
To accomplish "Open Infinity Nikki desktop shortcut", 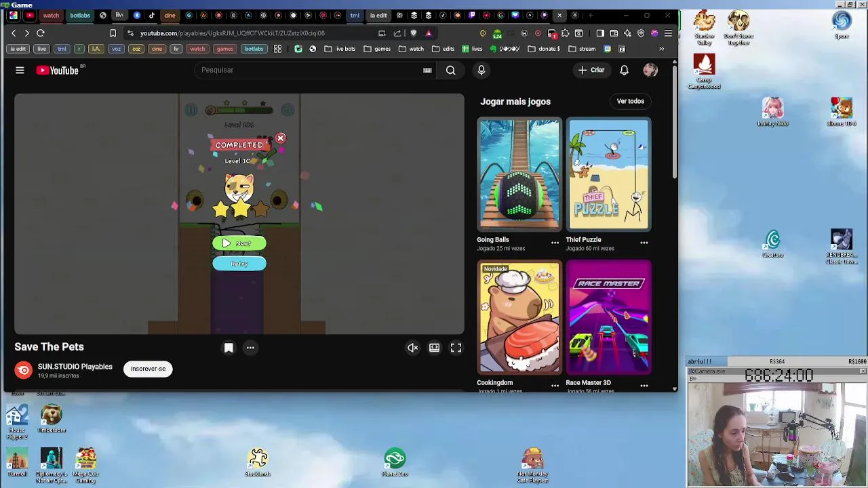I will [772, 112].
